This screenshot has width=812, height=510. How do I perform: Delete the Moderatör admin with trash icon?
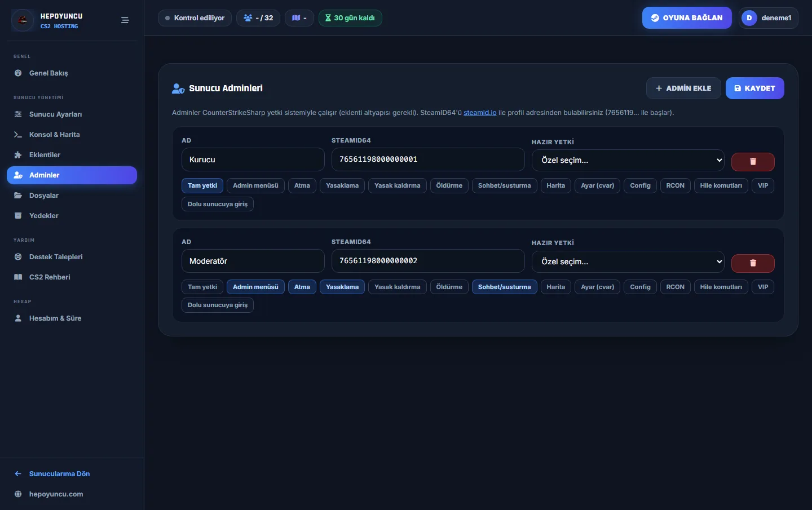pyautogui.click(x=753, y=263)
